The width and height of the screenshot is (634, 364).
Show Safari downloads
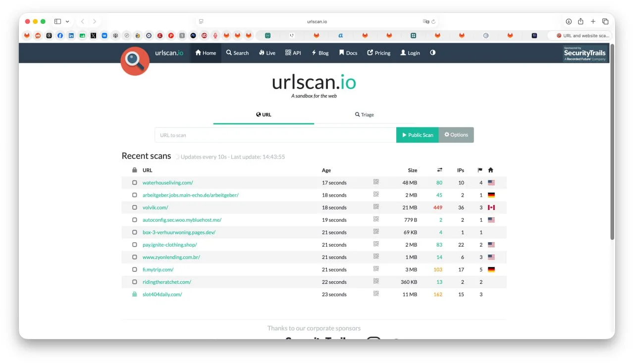click(569, 21)
